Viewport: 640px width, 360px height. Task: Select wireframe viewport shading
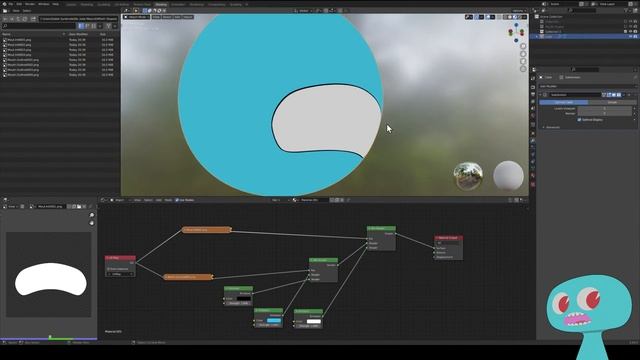505,17
